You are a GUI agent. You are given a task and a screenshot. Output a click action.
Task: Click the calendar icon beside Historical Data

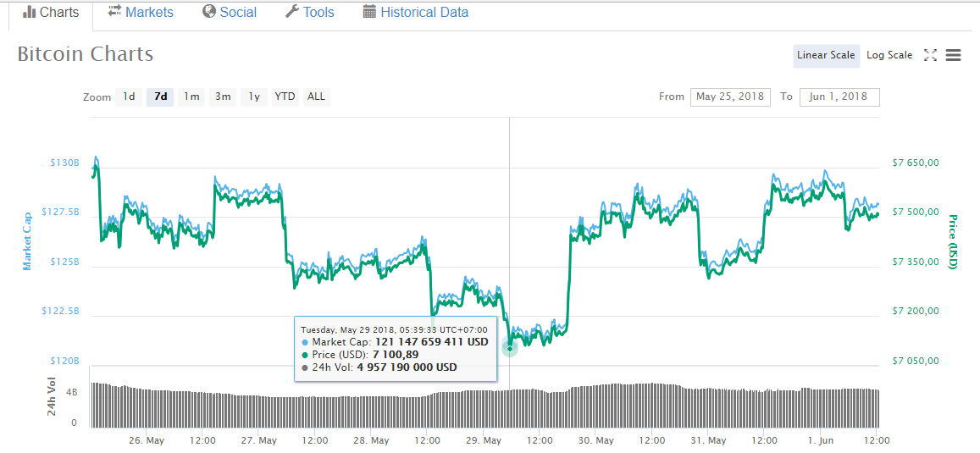pos(369,11)
